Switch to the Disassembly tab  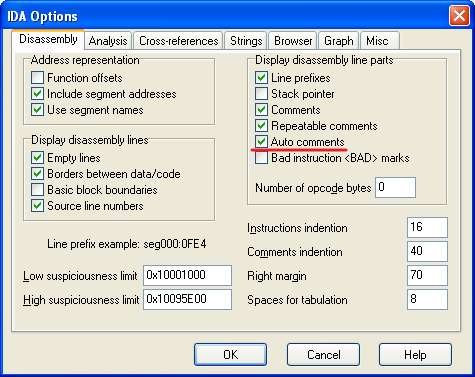pyautogui.click(x=48, y=39)
